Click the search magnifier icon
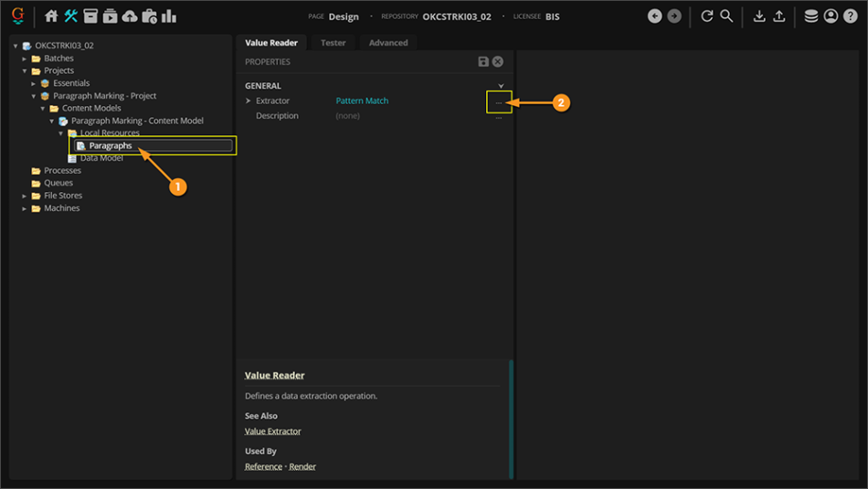Screen dimensions: 868x489 point(726,16)
